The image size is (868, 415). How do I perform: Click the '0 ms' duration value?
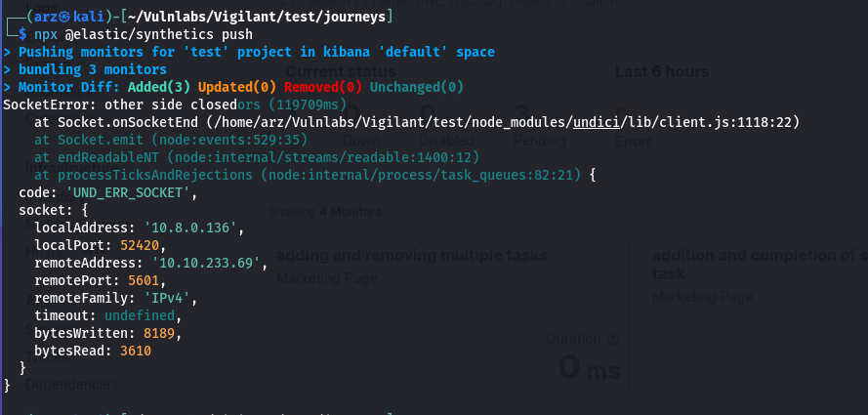pos(589,368)
